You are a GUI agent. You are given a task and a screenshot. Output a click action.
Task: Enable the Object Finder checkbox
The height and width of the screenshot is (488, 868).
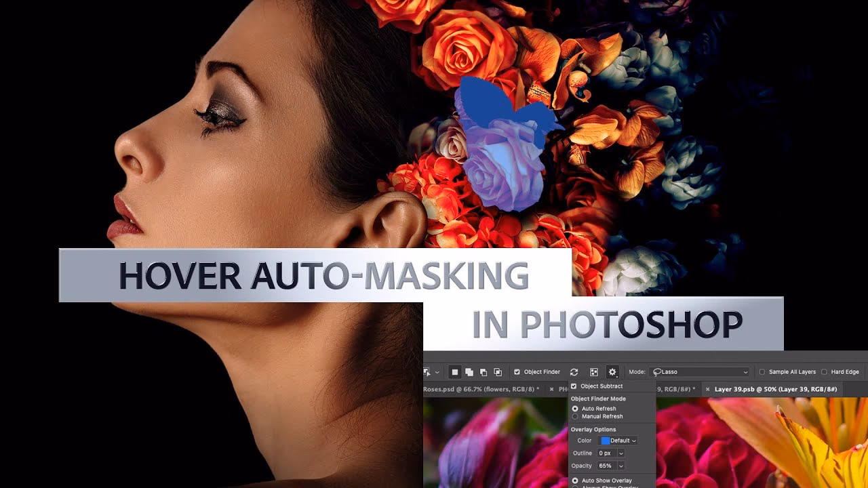click(x=517, y=371)
